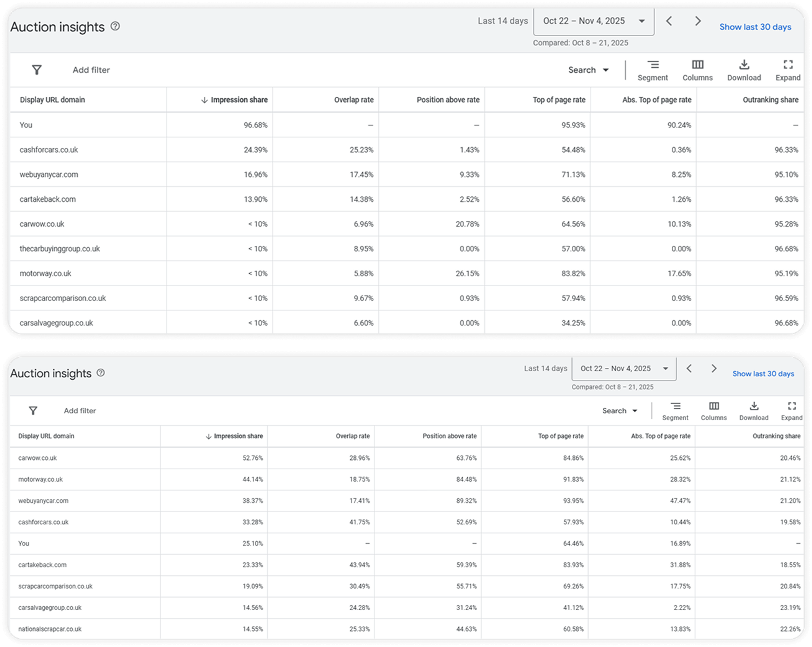Click Add filter in the bottom panel

pyautogui.click(x=80, y=411)
